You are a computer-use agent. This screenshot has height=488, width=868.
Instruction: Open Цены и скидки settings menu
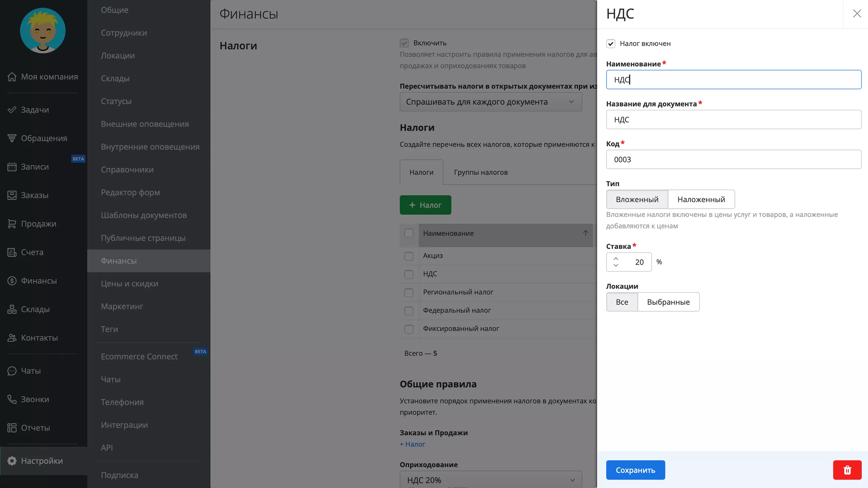pos(130,284)
